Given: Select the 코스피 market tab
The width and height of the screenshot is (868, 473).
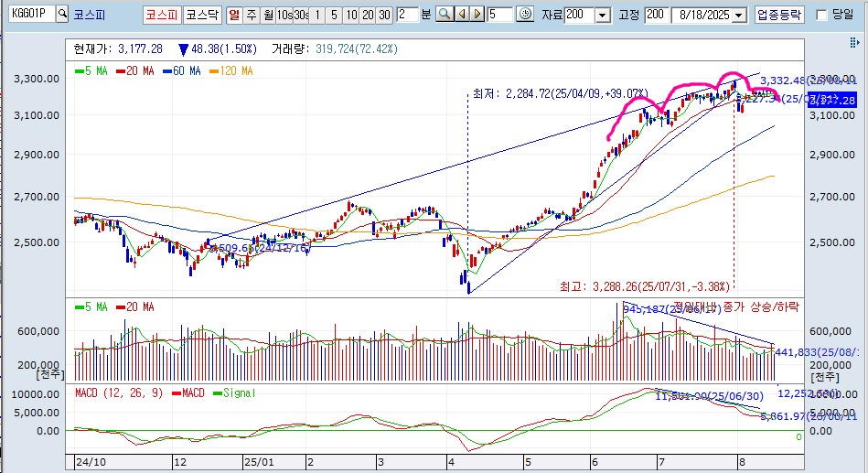Looking at the screenshot, I should click(162, 15).
